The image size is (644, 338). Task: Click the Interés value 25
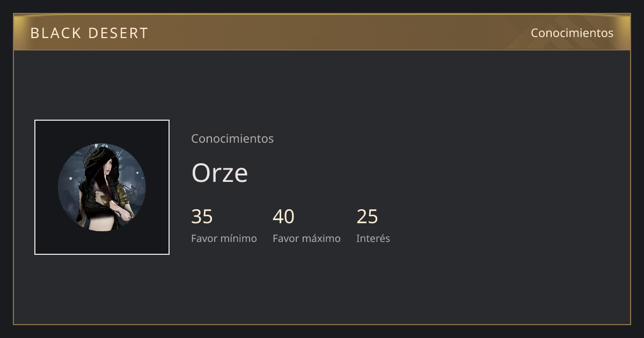(367, 217)
